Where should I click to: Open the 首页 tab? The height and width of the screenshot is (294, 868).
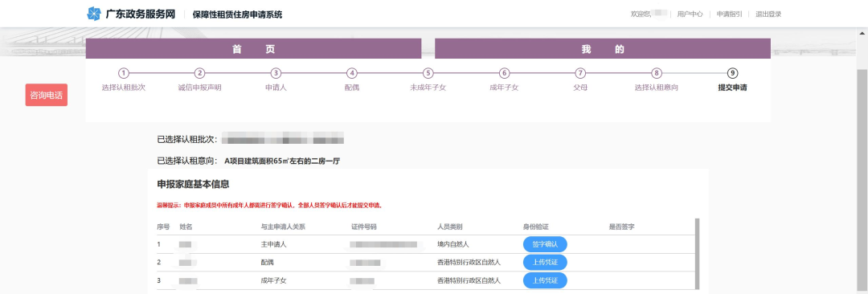(253, 49)
